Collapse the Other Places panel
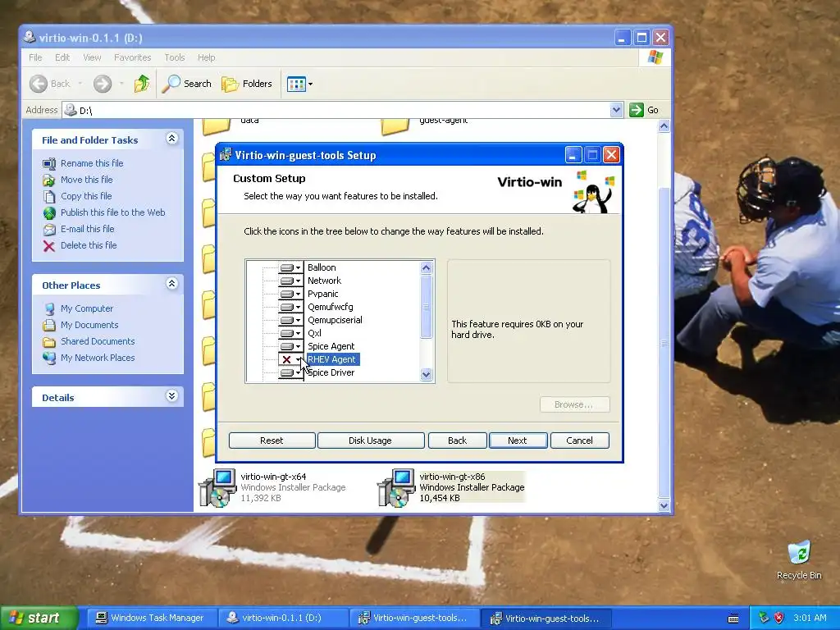This screenshot has width=840, height=630. [172, 284]
